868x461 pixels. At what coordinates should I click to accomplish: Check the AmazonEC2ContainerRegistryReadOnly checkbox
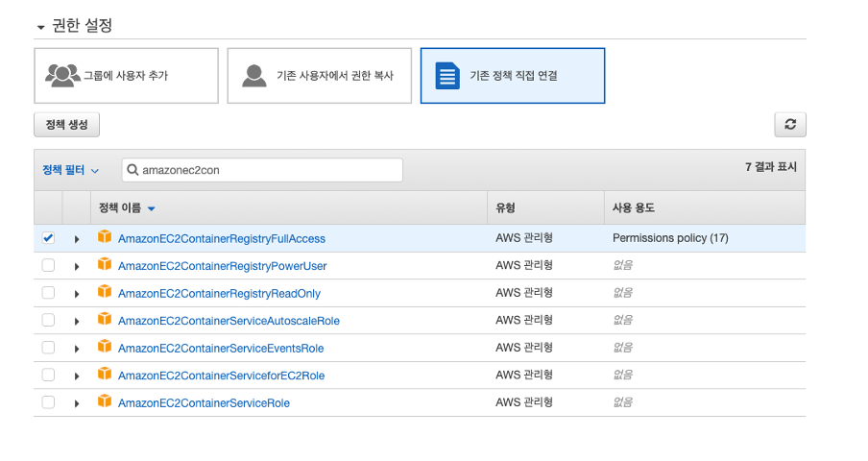[x=48, y=292]
